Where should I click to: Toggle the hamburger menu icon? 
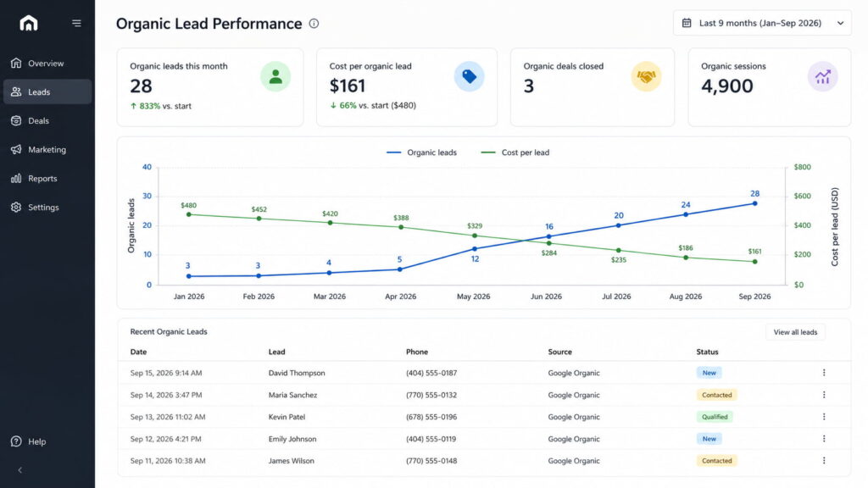point(76,23)
